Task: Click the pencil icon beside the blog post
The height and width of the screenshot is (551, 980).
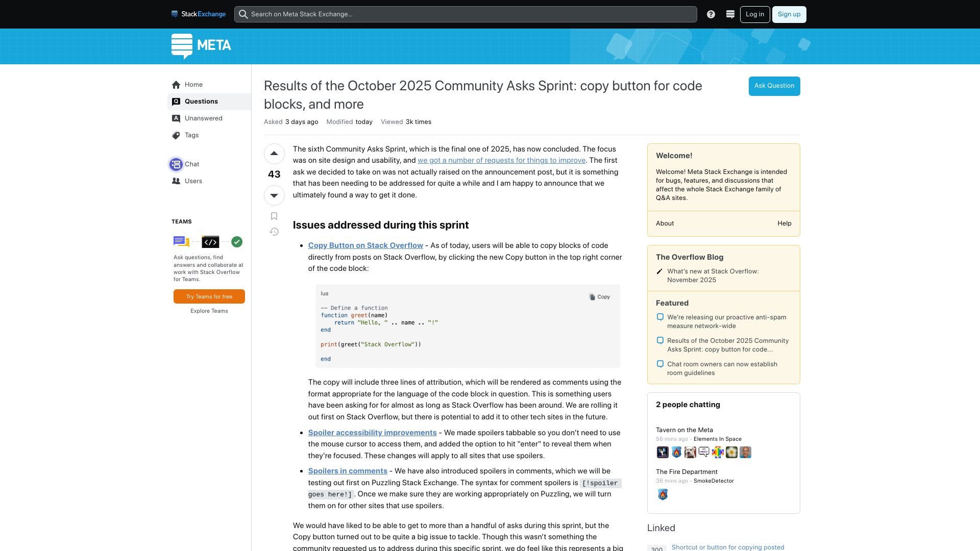Action: (x=659, y=271)
